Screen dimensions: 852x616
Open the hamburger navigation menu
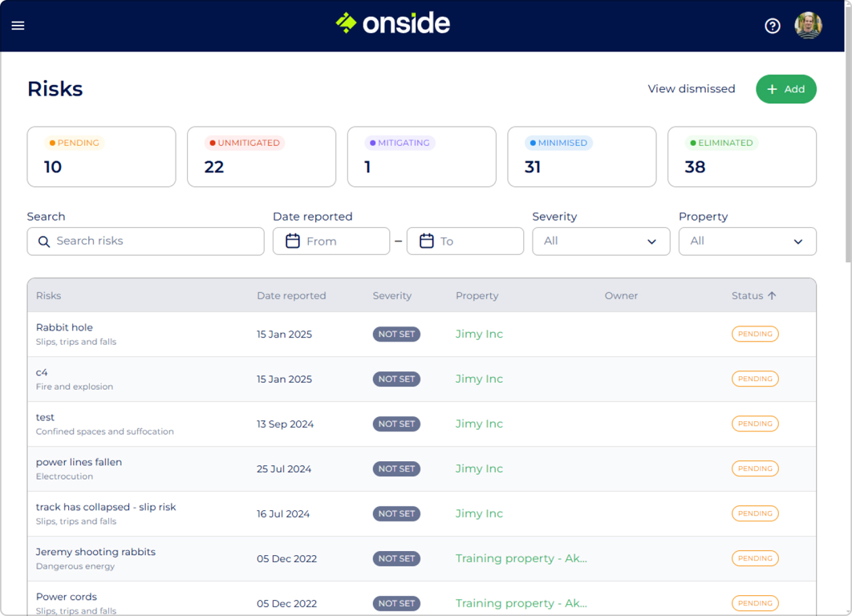click(x=18, y=25)
